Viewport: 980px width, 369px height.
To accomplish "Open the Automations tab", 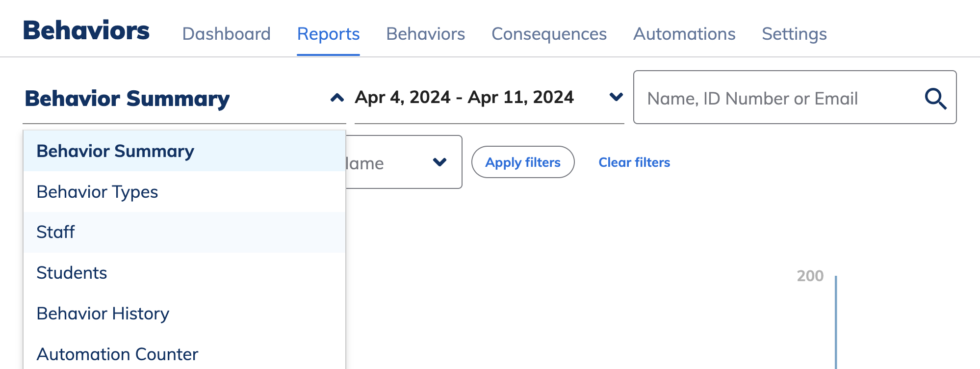I will 685,34.
